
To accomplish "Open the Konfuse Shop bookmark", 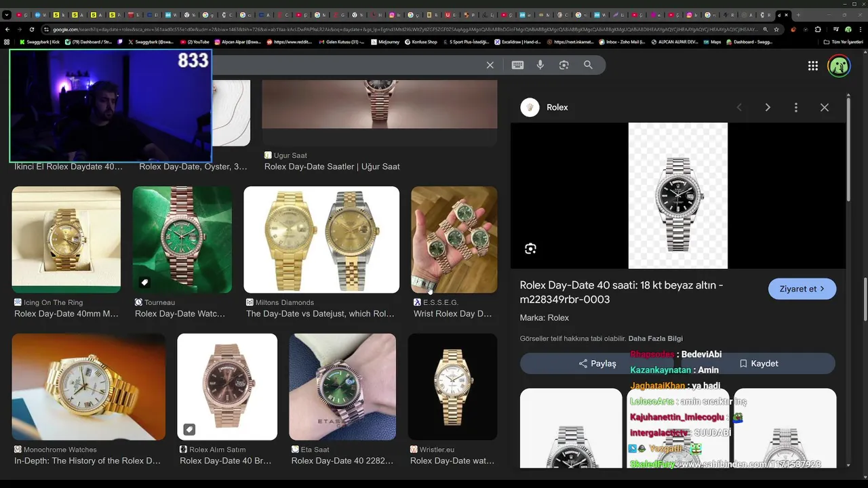I will click(x=421, y=42).
